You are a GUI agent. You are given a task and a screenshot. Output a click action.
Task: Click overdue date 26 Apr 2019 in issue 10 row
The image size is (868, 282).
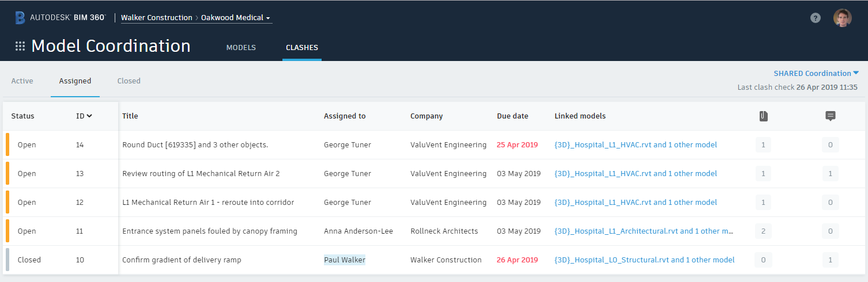(x=517, y=260)
